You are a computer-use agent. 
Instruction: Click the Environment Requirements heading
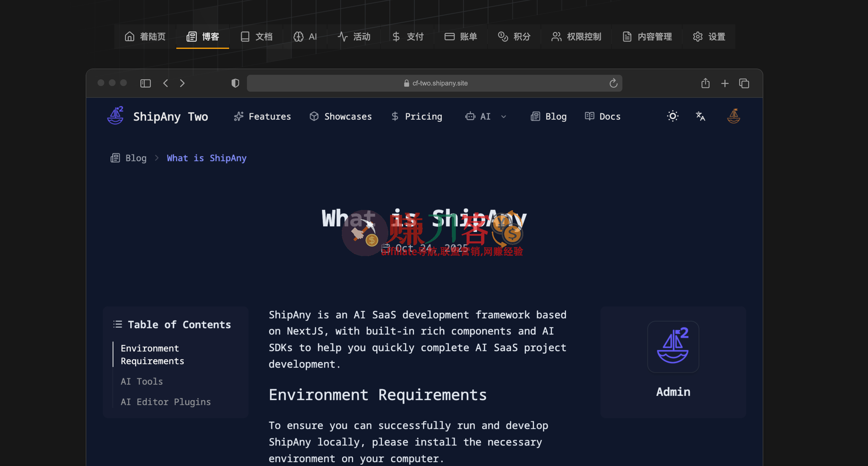coord(377,395)
